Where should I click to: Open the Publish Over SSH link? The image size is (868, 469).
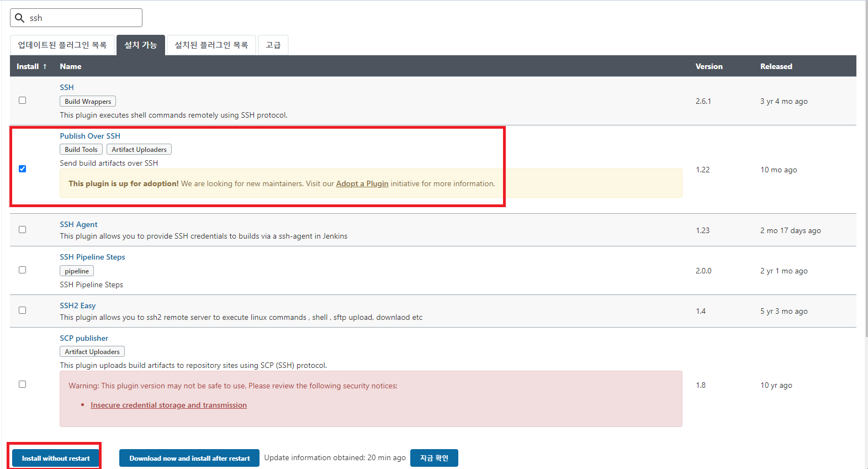coord(90,136)
